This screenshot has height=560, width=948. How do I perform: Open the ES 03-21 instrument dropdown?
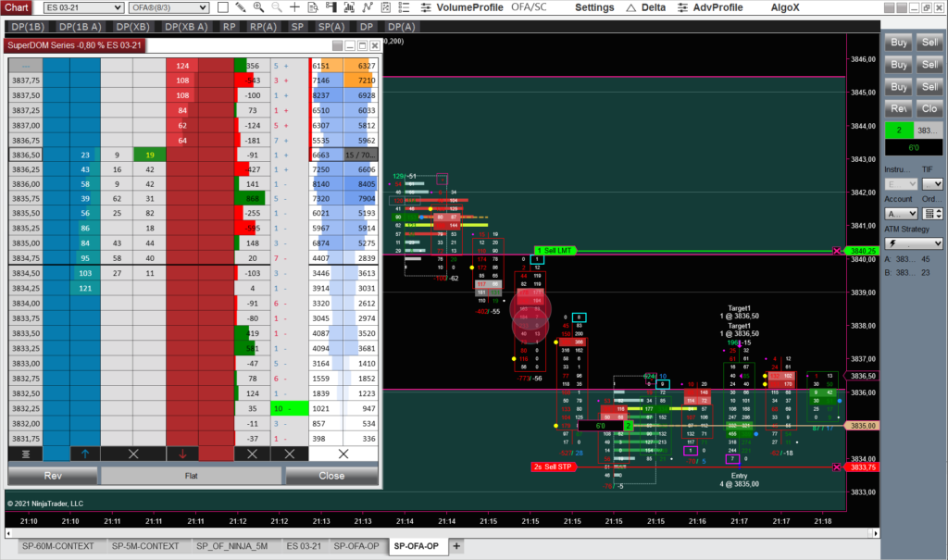[x=84, y=7]
